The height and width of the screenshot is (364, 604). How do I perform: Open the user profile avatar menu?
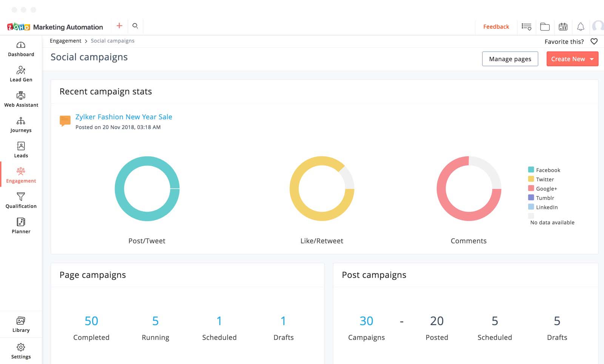(x=598, y=26)
